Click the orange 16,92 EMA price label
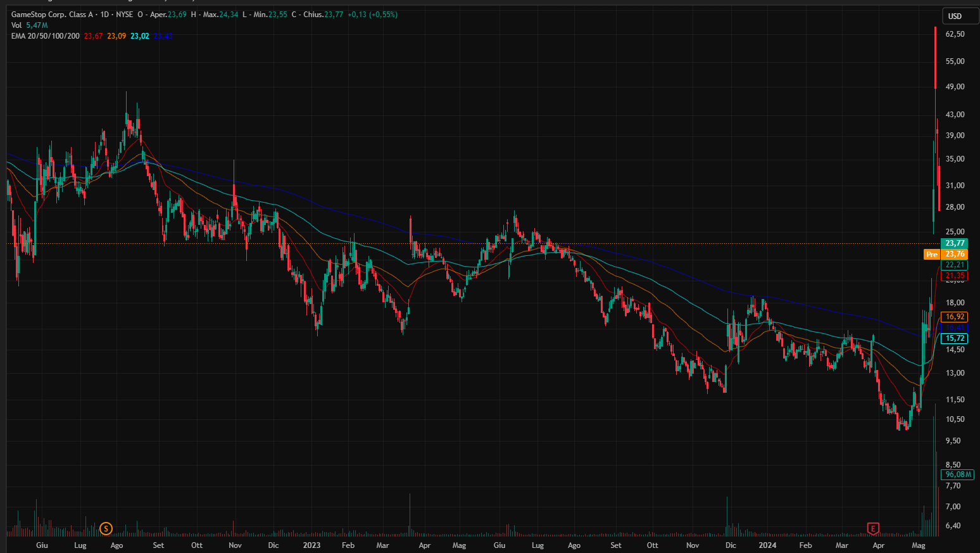 click(955, 317)
